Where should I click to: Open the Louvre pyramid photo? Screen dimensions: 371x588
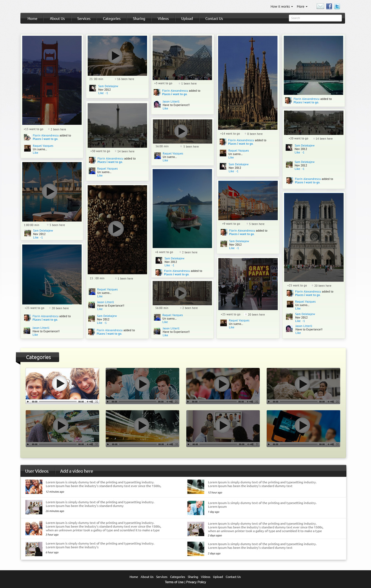(x=182, y=58)
